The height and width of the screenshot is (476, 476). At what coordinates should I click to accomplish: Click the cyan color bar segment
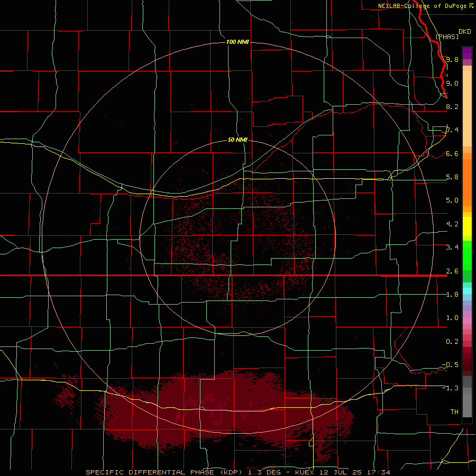[467, 291]
